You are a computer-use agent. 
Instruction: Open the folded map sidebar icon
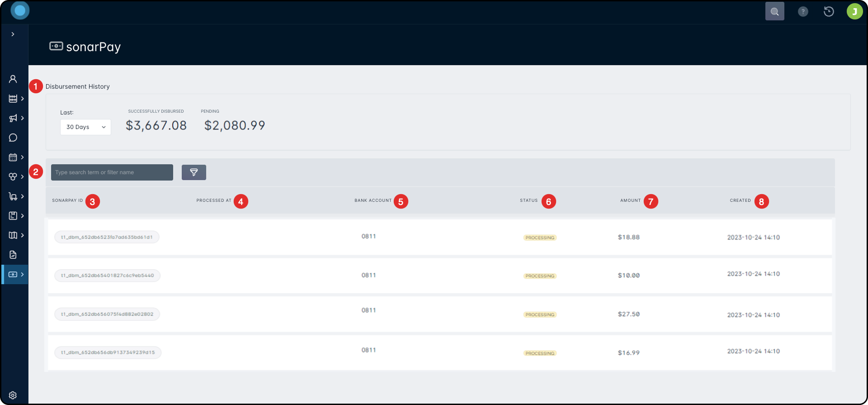[x=13, y=235]
